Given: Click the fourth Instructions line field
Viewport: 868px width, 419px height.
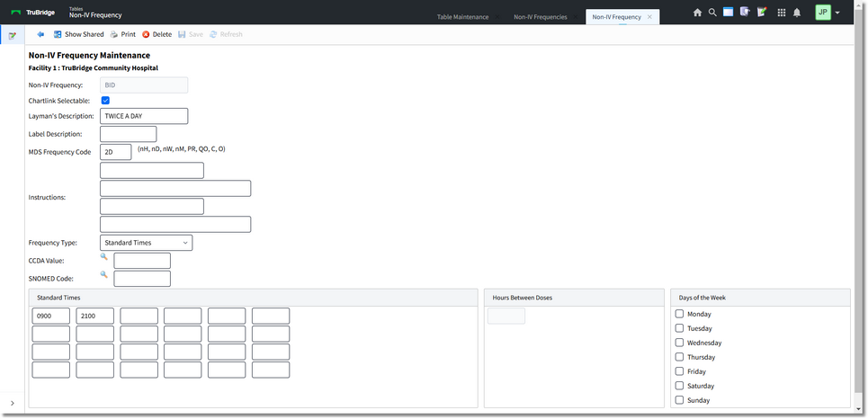Looking at the screenshot, I should (x=175, y=224).
